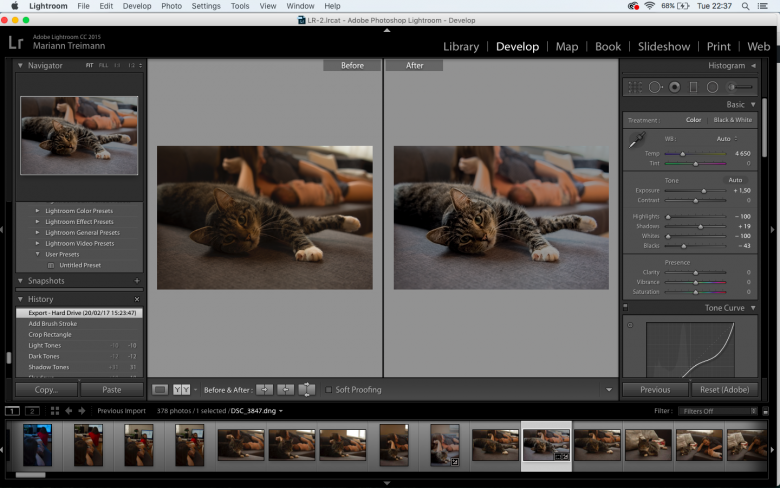Click the Paste button
This screenshot has width=780, height=488.
pyautogui.click(x=112, y=390)
